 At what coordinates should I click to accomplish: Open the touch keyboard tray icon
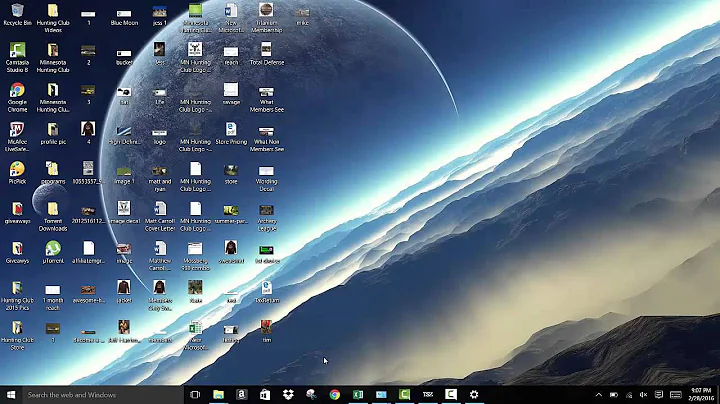[676, 394]
